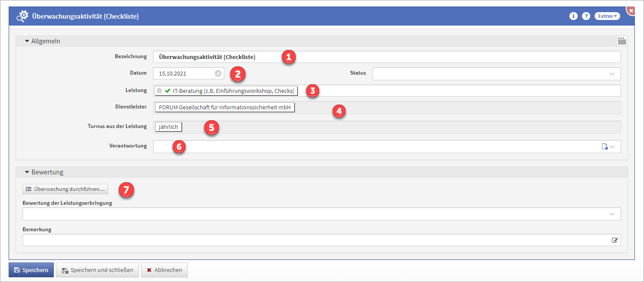The width and height of the screenshot is (644, 282).
Task: Click the info icon in header
Action: (x=573, y=16)
